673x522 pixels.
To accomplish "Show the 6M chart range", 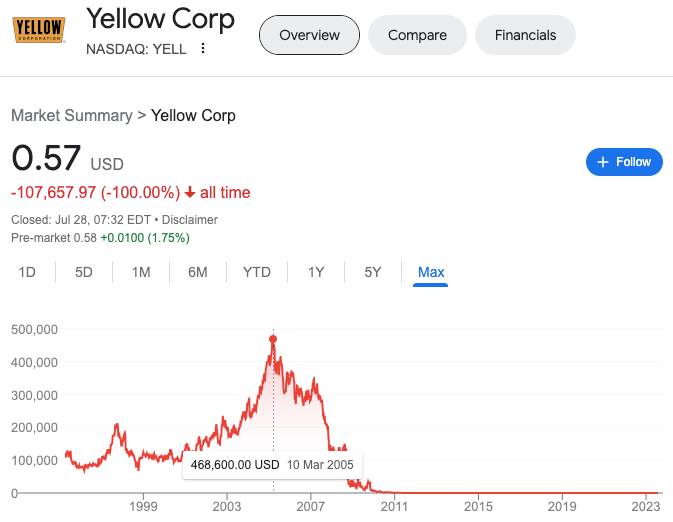I will pyautogui.click(x=198, y=272).
